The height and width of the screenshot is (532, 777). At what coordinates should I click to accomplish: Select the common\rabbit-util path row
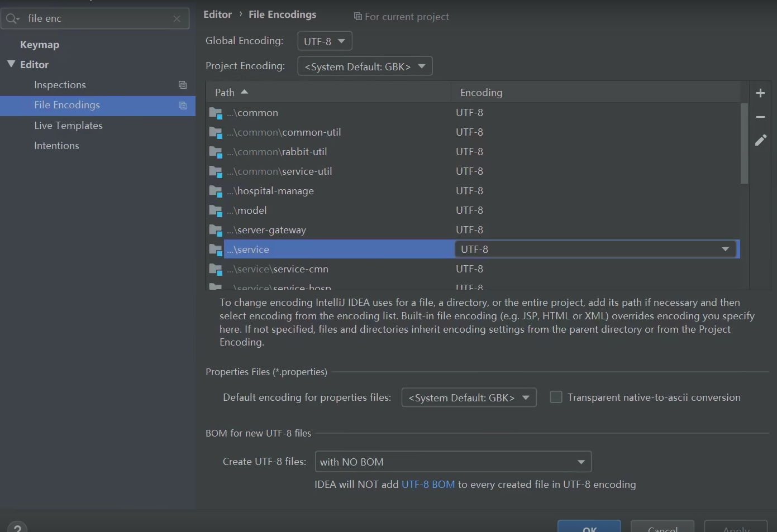click(473, 152)
